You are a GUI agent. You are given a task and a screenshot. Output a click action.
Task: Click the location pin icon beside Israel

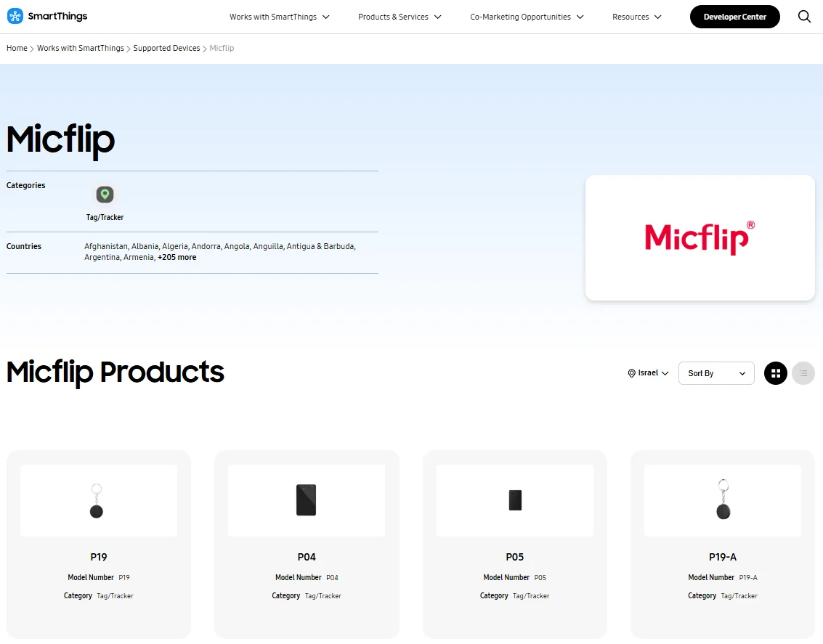click(x=631, y=373)
